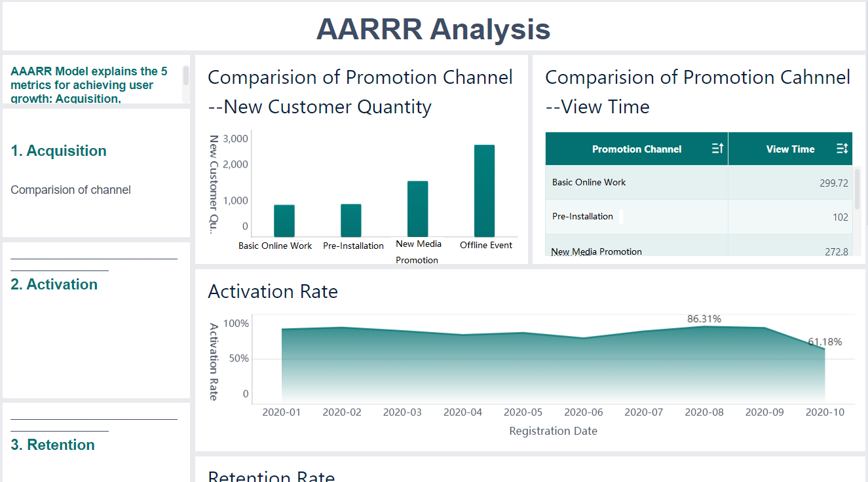Click the 61.18% data point for 2020-10
This screenshot has height=482, width=868.
[825, 342]
